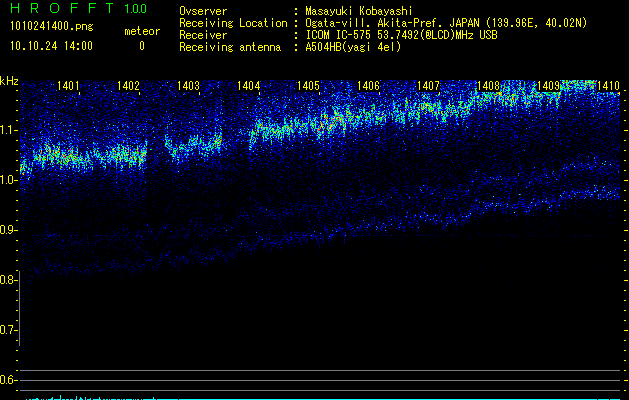Click the 1403 time marker
629x400 pixels.
(x=188, y=85)
